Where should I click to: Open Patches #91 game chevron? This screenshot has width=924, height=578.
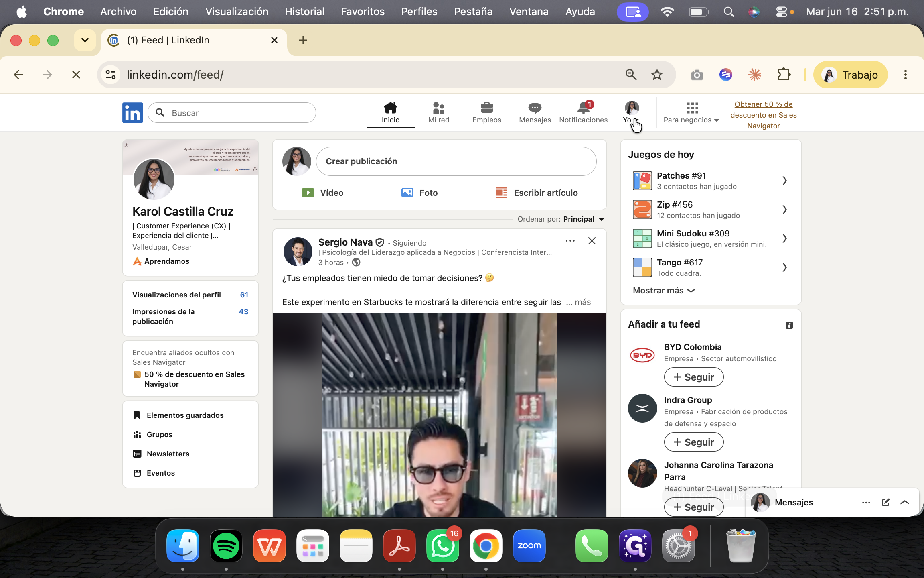[x=784, y=181]
